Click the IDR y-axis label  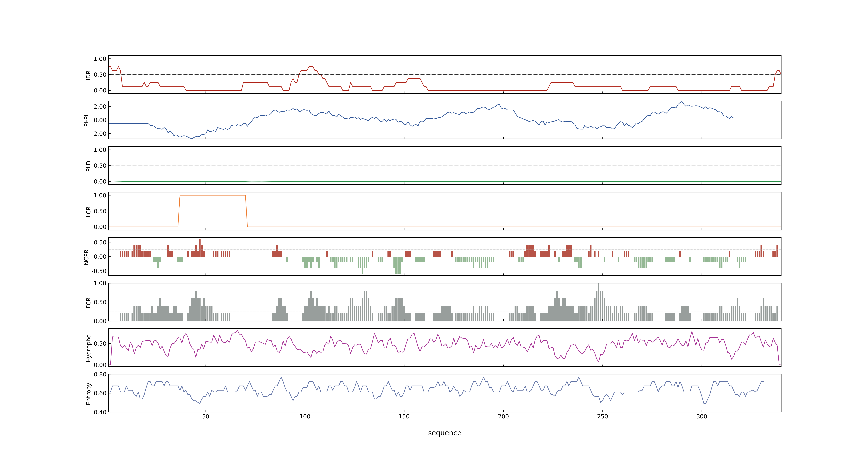(x=88, y=75)
